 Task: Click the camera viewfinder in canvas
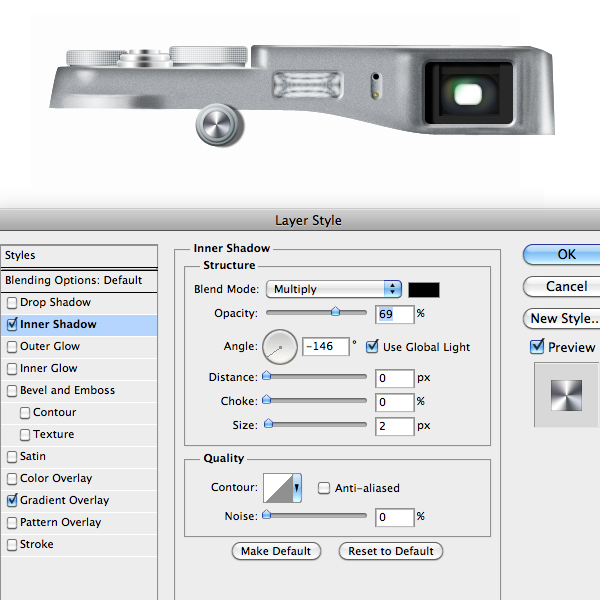[468, 93]
